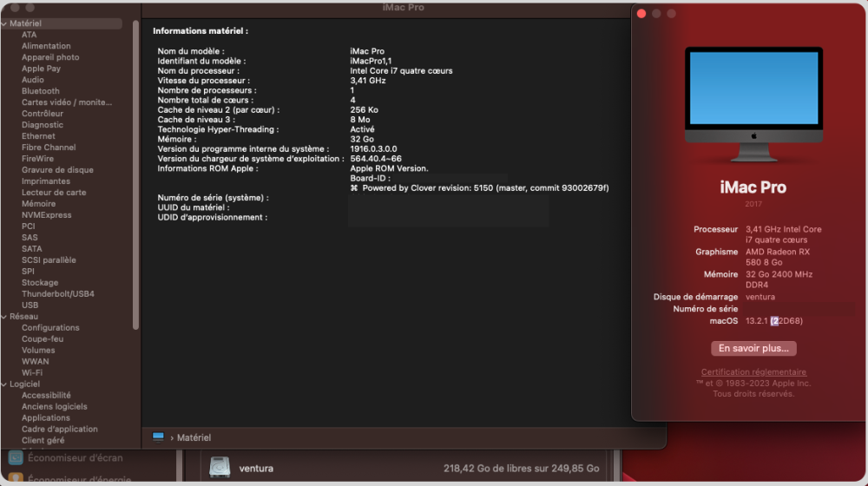This screenshot has width=868, height=486.
Task: Click the AMD Radeon RX 580 graphics text
Action: point(777,257)
